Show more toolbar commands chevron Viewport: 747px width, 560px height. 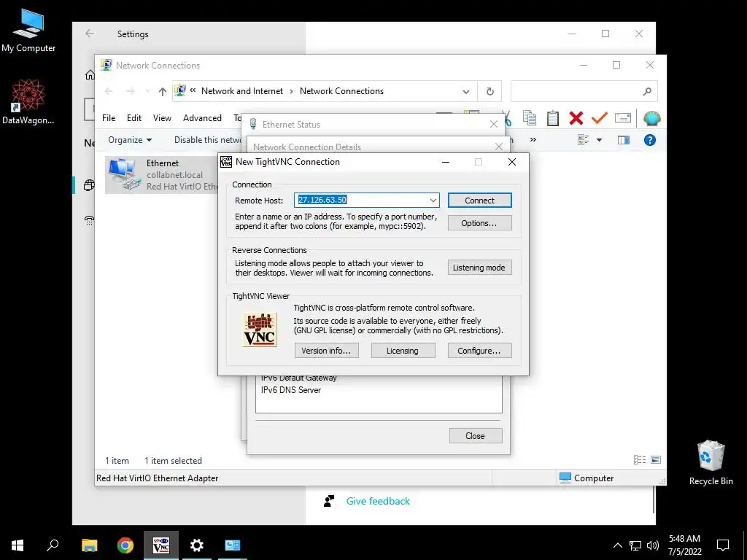pyautogui.click(x=533, y=140)
